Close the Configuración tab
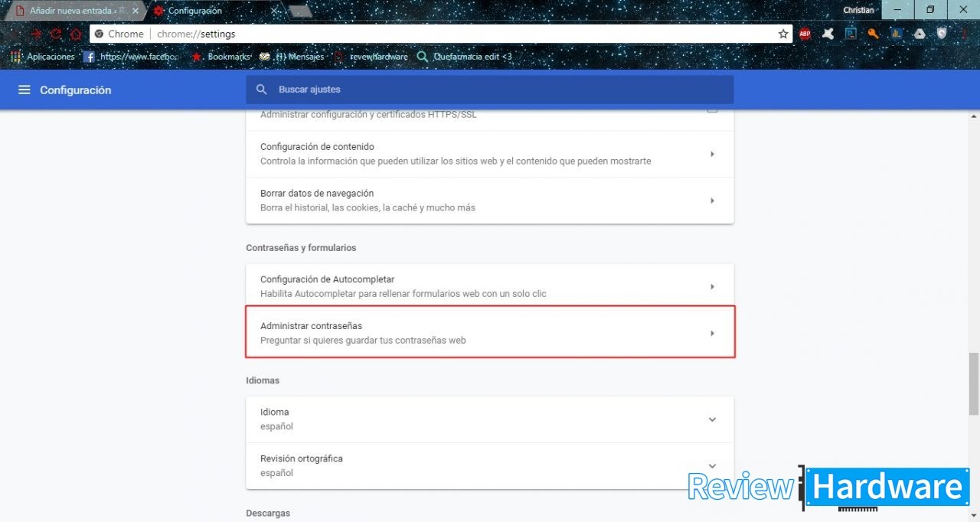 click(273, 11)
